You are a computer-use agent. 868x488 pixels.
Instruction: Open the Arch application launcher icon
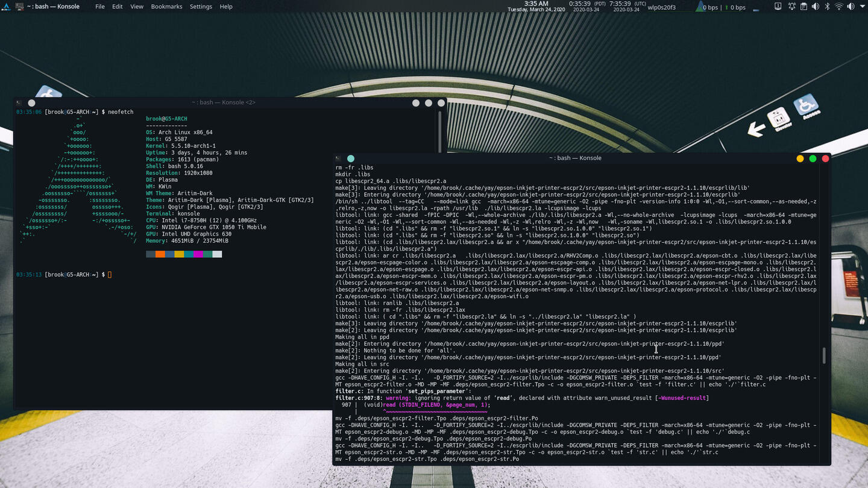(x=5, y=7)
